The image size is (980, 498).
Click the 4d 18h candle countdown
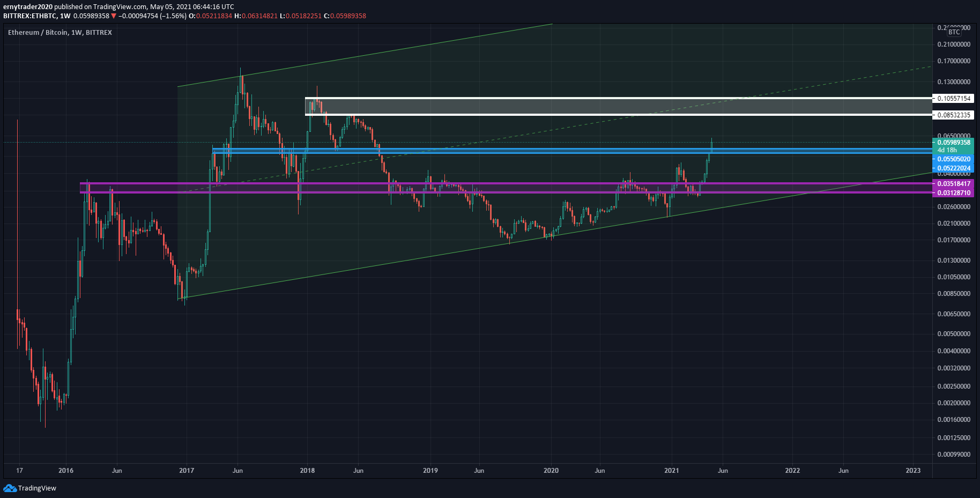point(947,150)
